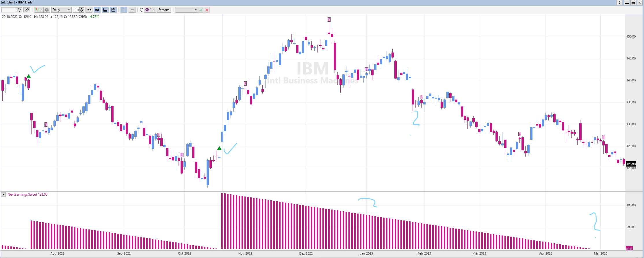Open the data provider dropdown arrow
This screenshot has height=258, width=644.
click(x=153, y=10)
